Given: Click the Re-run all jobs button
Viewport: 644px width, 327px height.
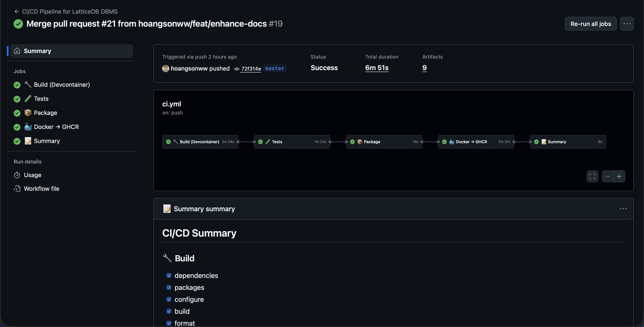Looking at the screenshot, I should [x=591, y=24].
